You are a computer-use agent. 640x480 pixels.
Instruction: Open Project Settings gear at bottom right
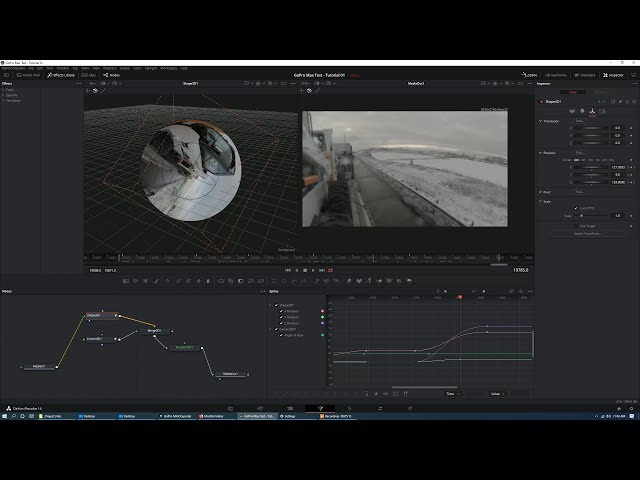[631, 408]
